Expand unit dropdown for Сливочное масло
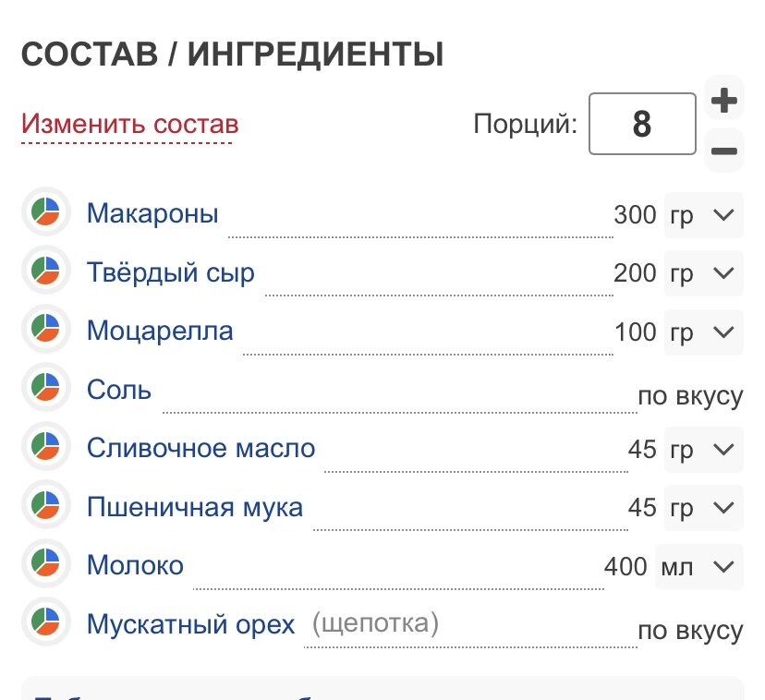 pyautogui.click(x=703, y=449)
